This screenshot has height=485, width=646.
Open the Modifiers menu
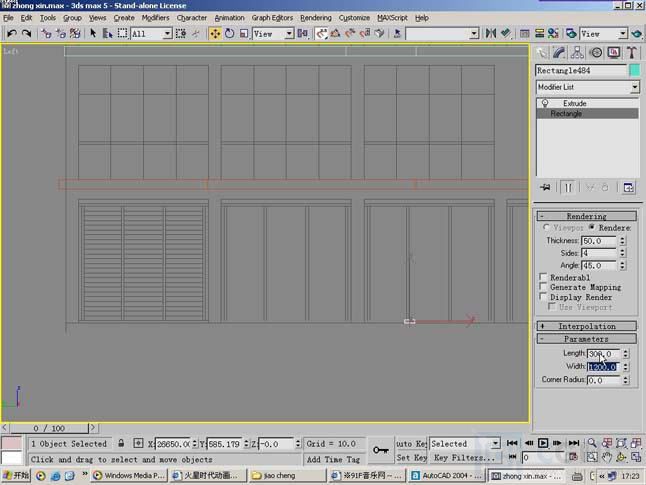(x=155, y=18)
